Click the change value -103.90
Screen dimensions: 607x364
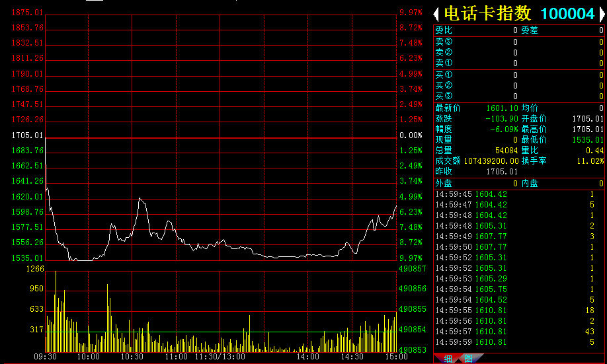(x=502, y=119)
